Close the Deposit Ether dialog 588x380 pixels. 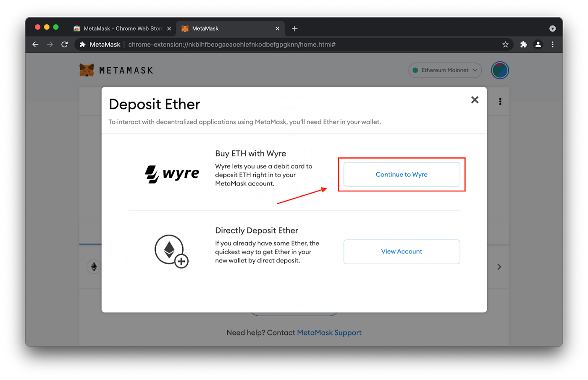(475, 100)
